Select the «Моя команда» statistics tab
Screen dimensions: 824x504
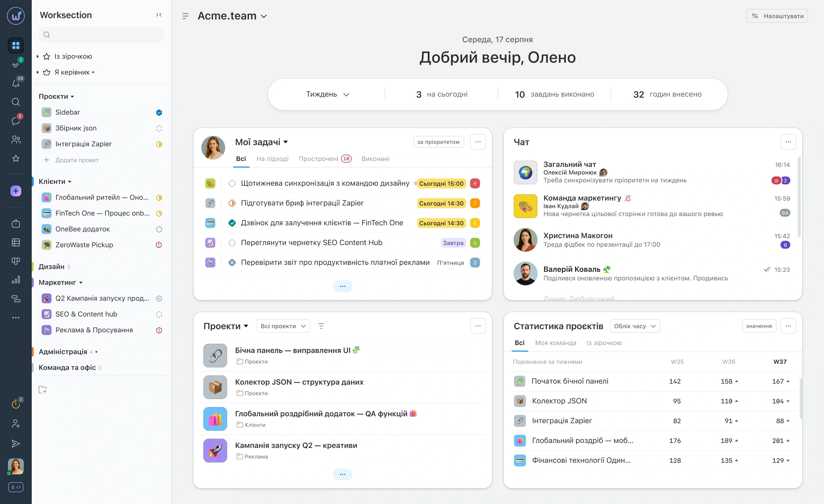556,343
